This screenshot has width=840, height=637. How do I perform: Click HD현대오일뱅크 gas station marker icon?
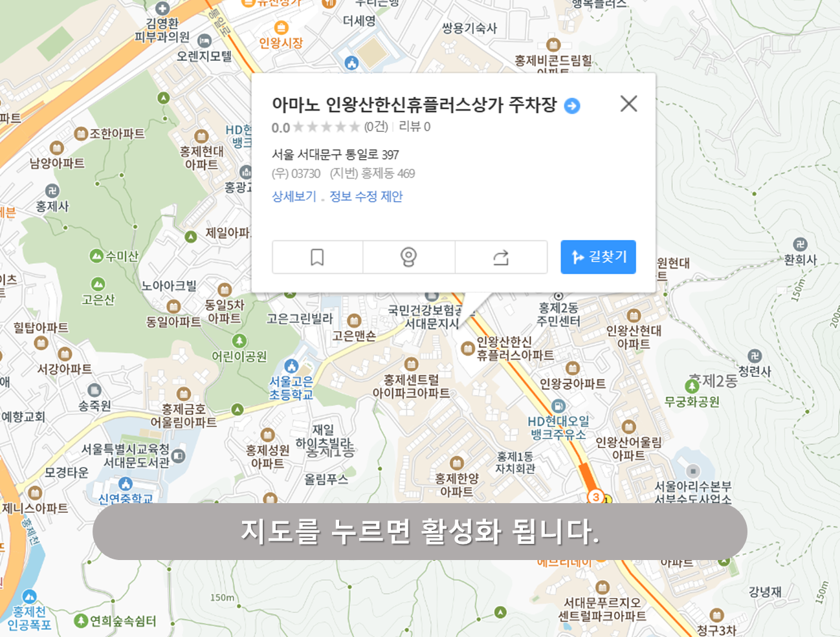tap(558, 406)
